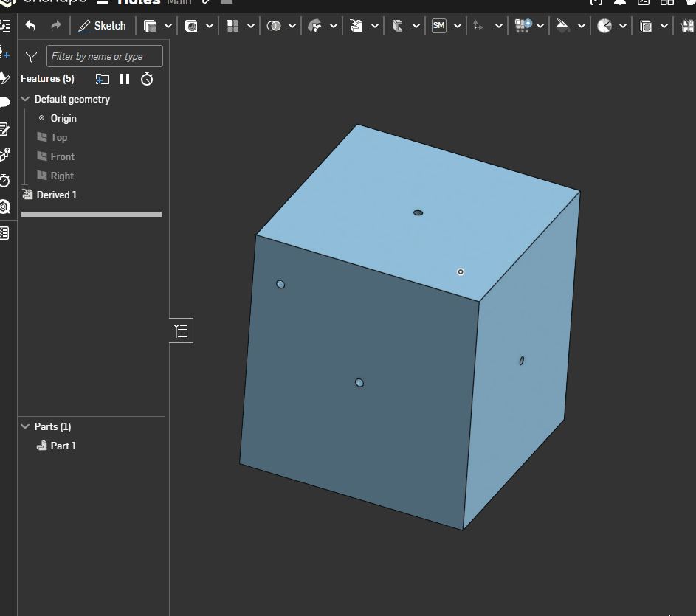Viewport: 696px width, 616px height.
Task: Open the feature list toggle beside viewport
Action: (x=182, y=331)
